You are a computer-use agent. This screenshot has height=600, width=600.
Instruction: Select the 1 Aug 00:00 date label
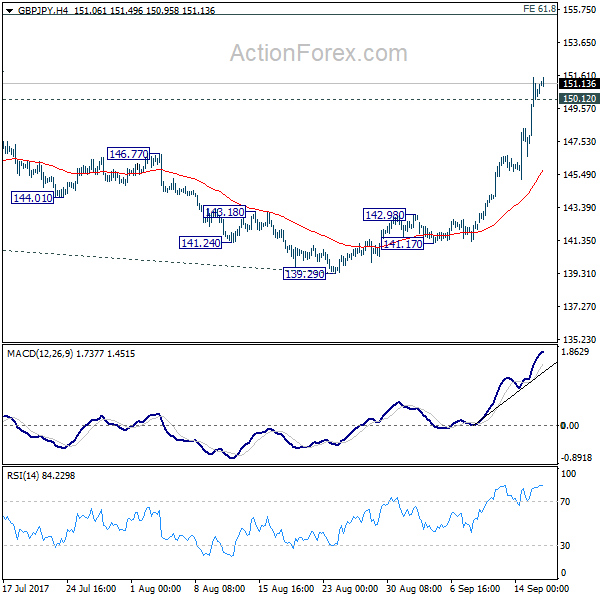(x=155, y=589)
